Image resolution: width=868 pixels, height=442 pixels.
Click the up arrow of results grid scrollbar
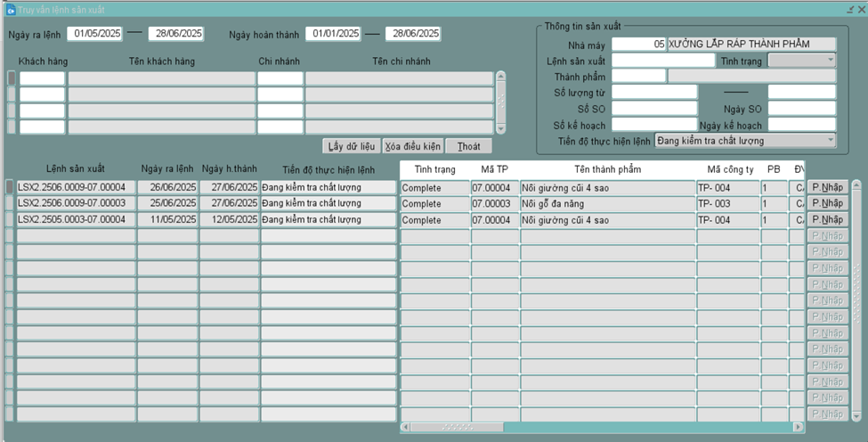pyautogui.click(x=856, y=185)
